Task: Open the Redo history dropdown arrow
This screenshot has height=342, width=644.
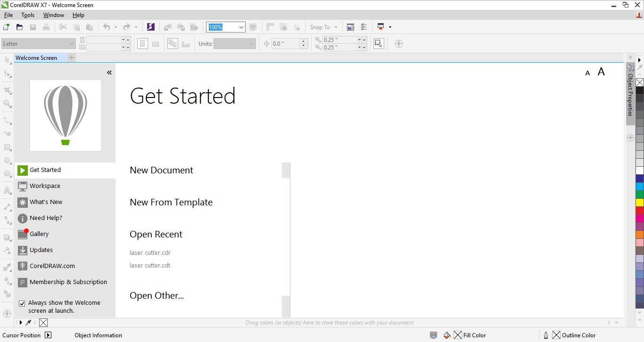Action: pos(136,27)
